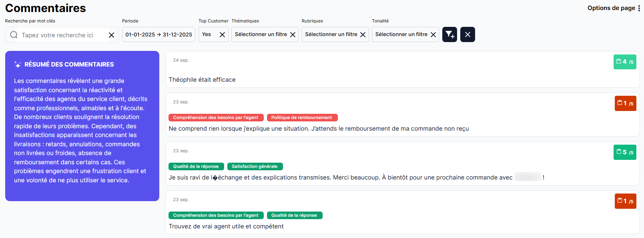The width and height of the screenshot is (644, 238).
Task: Click the sparkle icon in Résumé header
Action: tap(18, 65)
